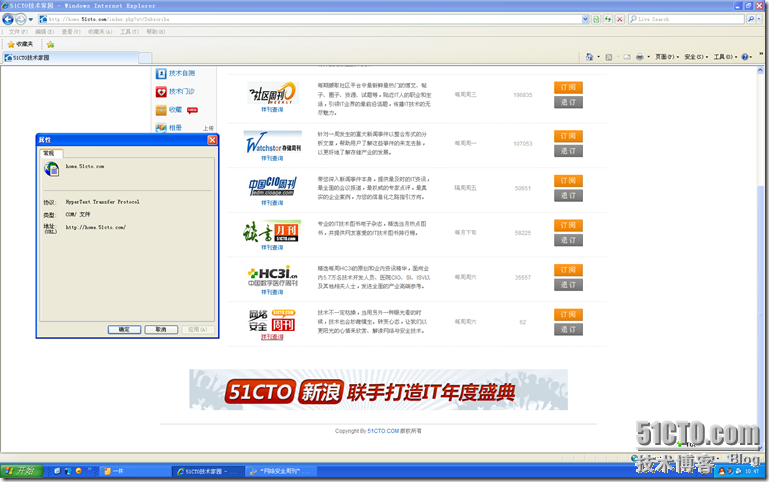
Task: Click the IE Forward navigation button
Action: 21,19
